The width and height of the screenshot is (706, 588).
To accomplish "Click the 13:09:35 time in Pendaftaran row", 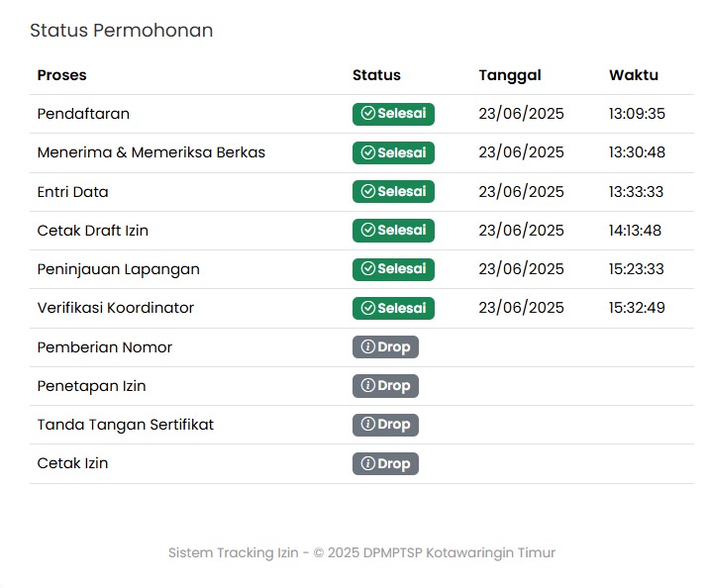I will 637,114.
